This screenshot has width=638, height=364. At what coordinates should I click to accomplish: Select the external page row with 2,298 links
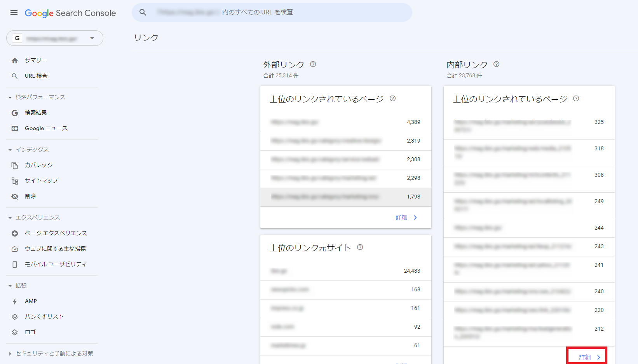[x=346, y=178]
